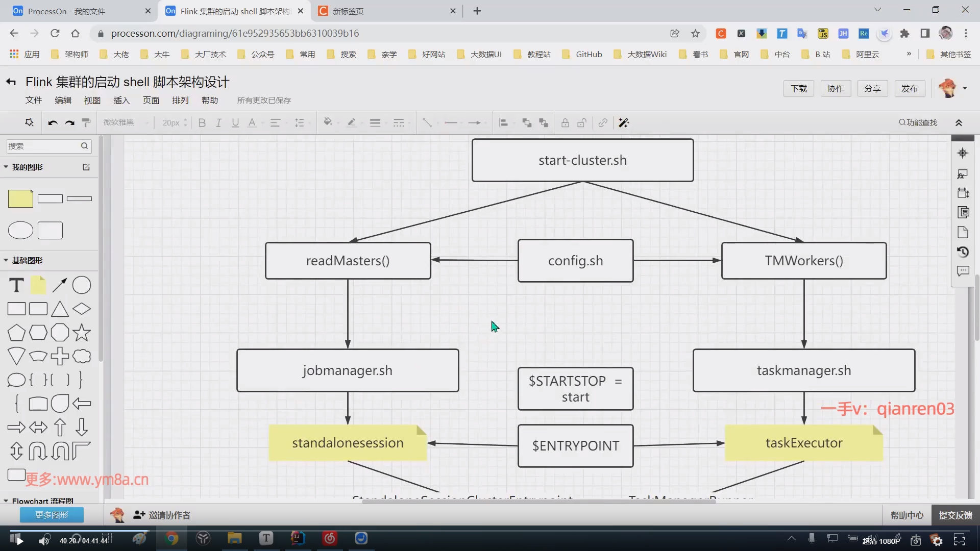980x551 pixels.
Task: Open the history versions clock icon
Action: coord(963,252)
